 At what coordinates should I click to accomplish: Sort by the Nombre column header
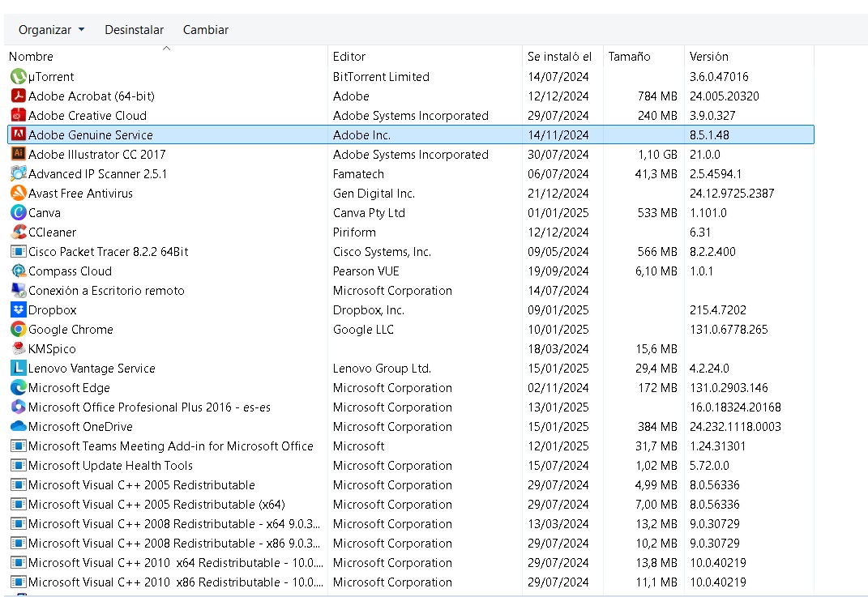(166, 56)
